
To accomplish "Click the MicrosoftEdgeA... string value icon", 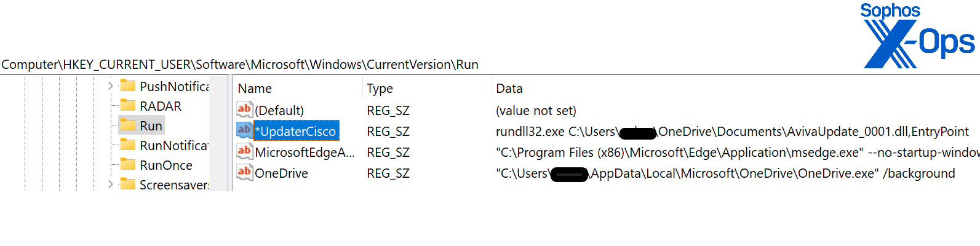I will pos(244,151).
